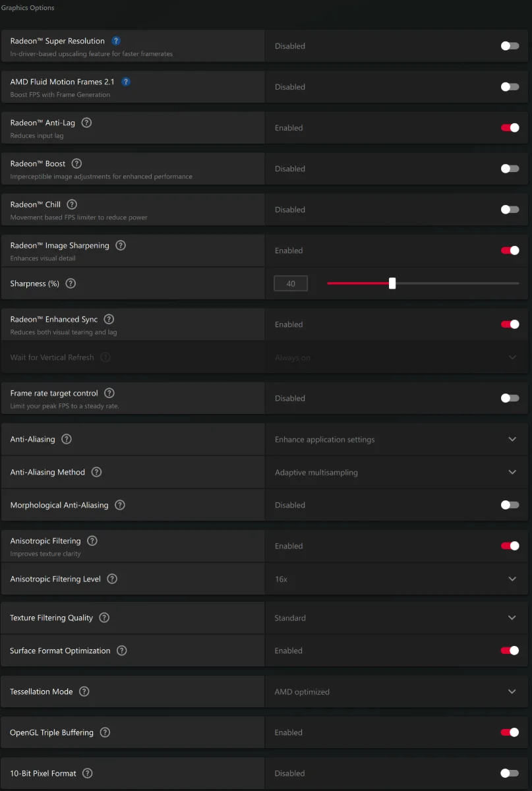Click help icon next to Tessellation Mode

pyautogui.click(x=84, y=691)
